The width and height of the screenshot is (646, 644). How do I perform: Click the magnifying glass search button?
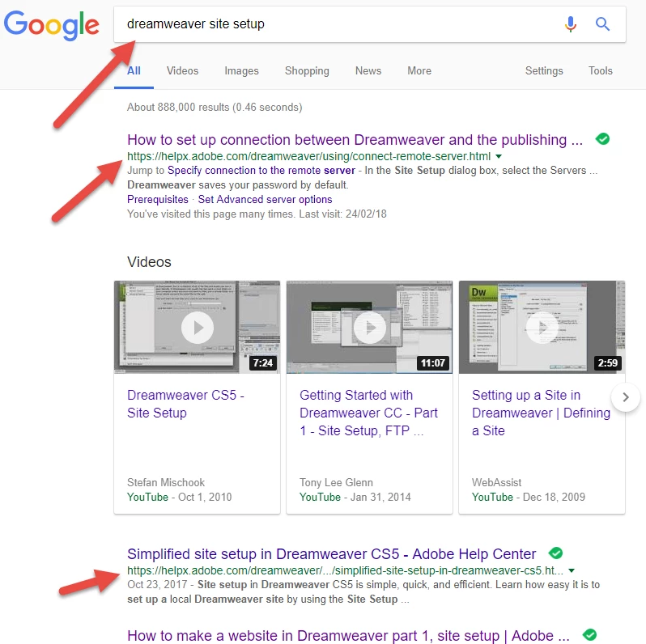602,24
